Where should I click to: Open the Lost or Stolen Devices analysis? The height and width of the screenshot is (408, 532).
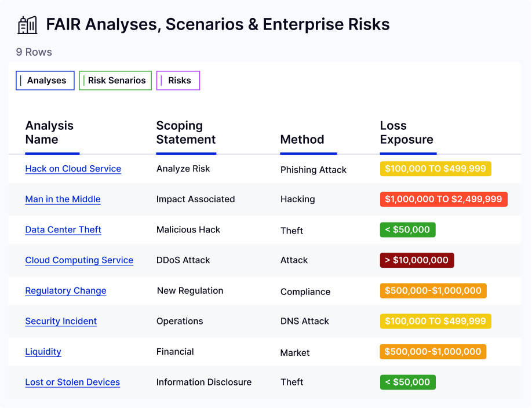tap(72, 382)
